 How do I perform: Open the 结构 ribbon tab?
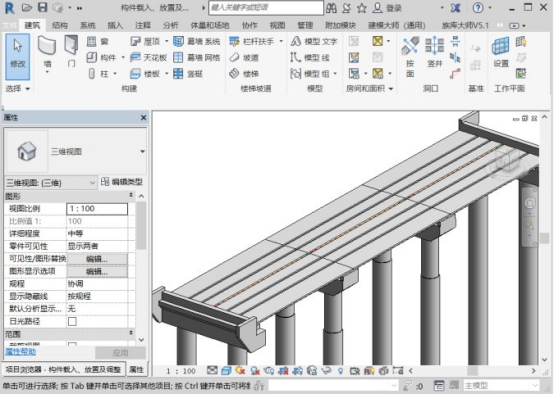[x=59, y=25]
